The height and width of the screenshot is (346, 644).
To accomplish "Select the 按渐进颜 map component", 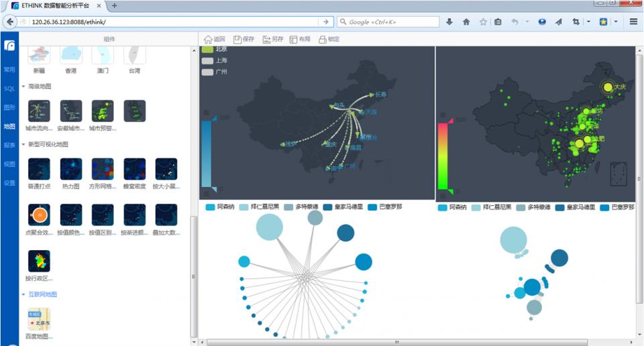I will pos(135,215).
